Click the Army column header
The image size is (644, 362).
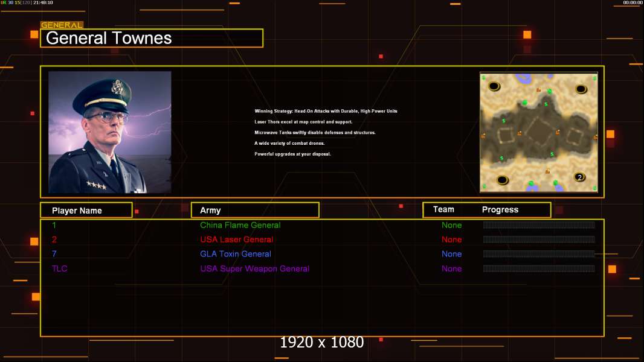[x=255, y=211]
